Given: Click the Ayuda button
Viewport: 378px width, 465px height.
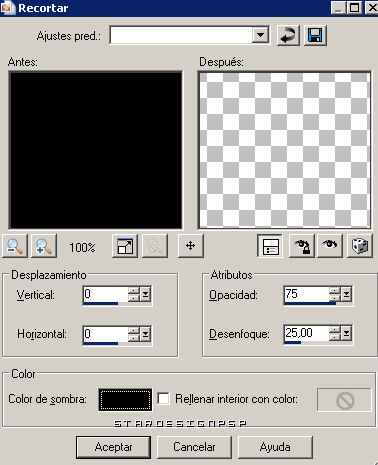Looking at the screenshot, I should 275,447.
